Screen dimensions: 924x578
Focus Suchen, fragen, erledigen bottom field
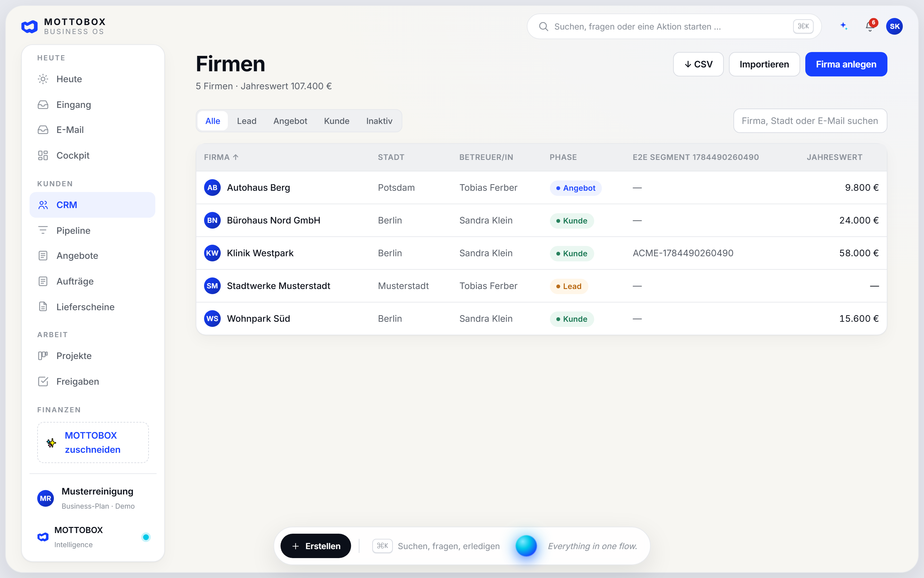tap(436, 546)
